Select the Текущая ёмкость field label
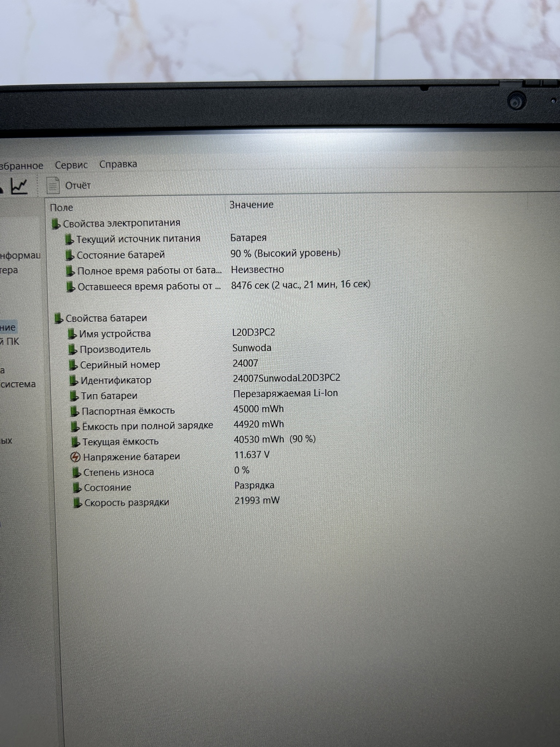Viewport: 560px width, 747px height. (121, 442)
